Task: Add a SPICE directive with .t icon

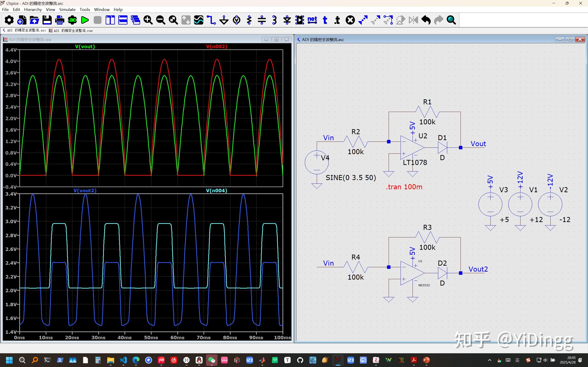Action: click(x=337, y=20)
